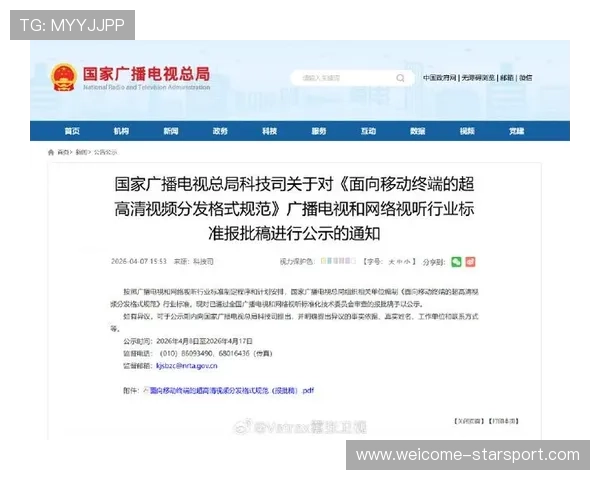This screenshot has height=480, width=600.
Task: Click the breadcrumb home icon
Action: click(x=51, y=152)
